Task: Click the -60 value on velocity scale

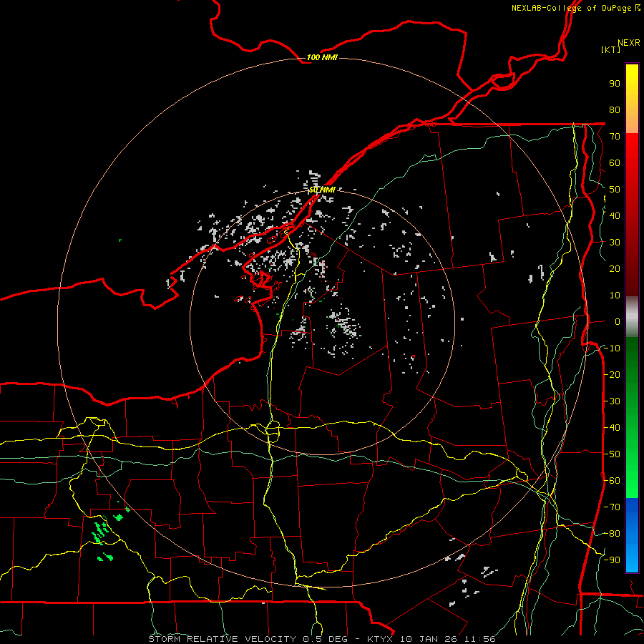Action: pyautogui.click(x=612, y=481)
